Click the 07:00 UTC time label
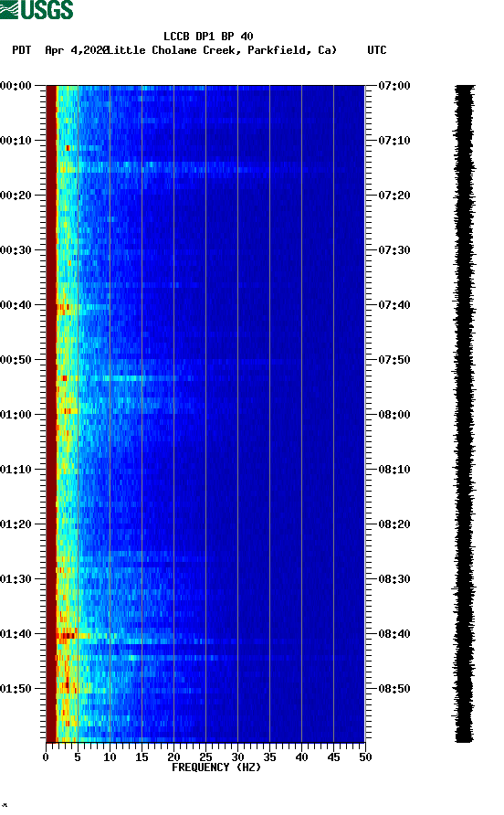This screenshot has height=815, width=504. 394,85
